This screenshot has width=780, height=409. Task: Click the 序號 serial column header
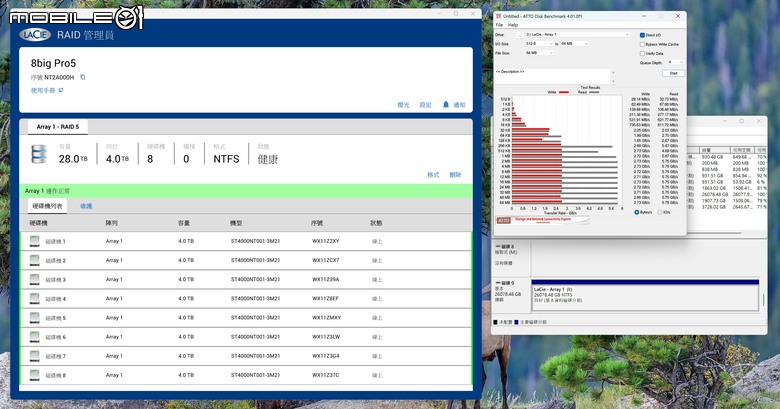[317, 223]
